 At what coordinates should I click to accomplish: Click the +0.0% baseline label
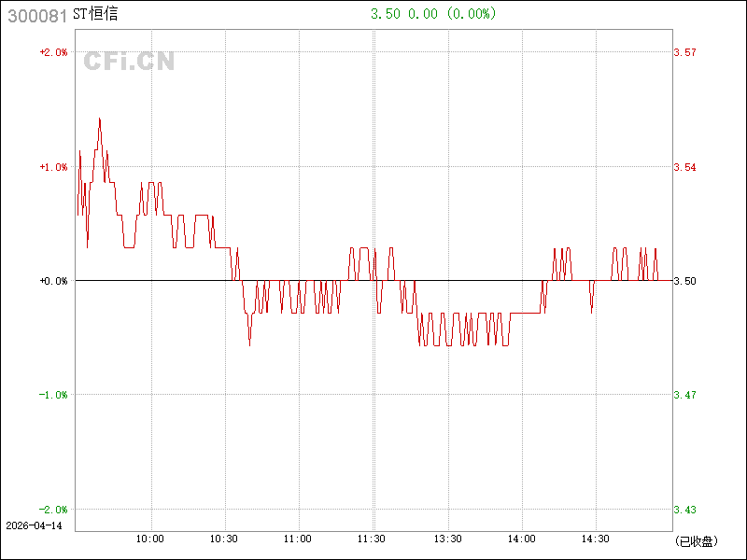point(53,281)
